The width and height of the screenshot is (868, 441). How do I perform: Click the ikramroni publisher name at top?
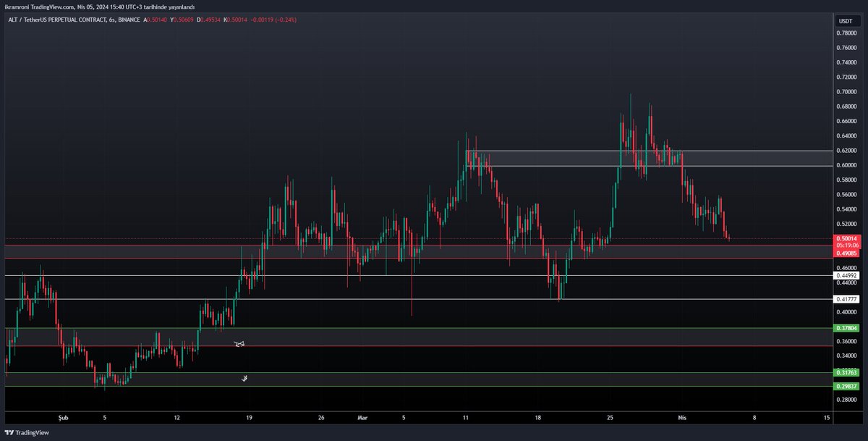18,7
